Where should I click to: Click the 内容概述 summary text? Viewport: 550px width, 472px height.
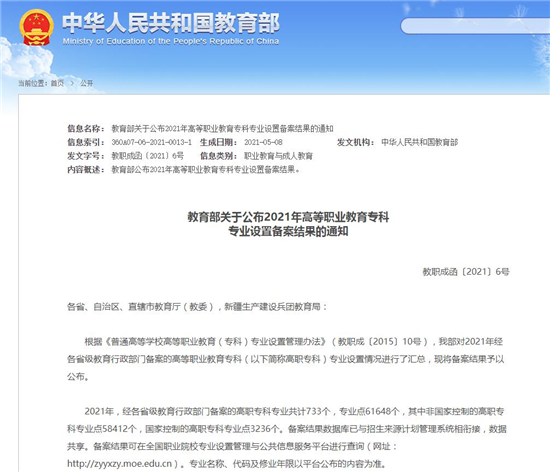tap(206, 170)
